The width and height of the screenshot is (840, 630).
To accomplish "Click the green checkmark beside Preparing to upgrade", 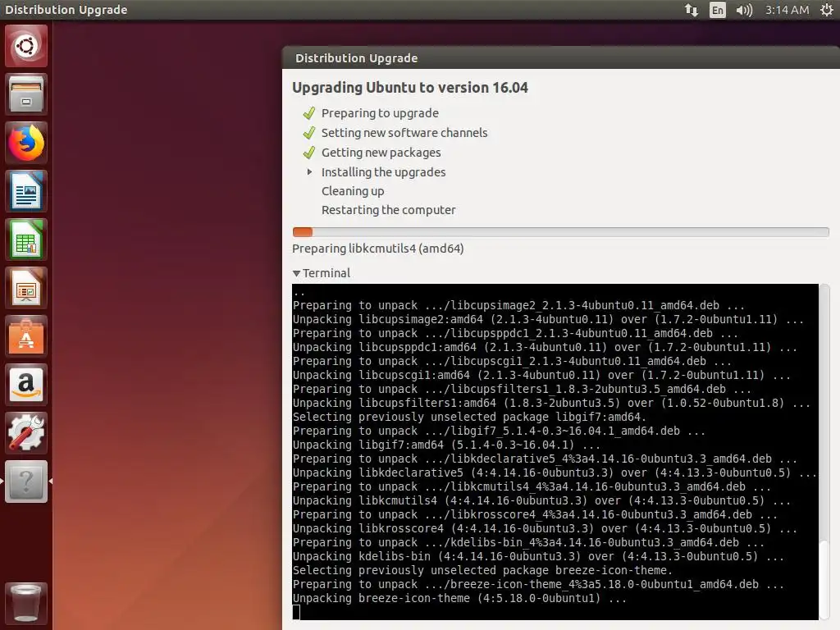I will click(309, 113).
